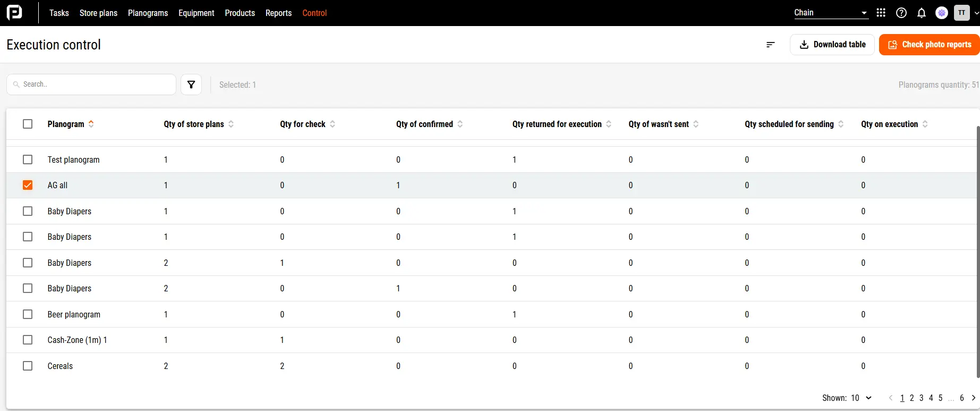Focus the Search input field

tap(96, 85)
